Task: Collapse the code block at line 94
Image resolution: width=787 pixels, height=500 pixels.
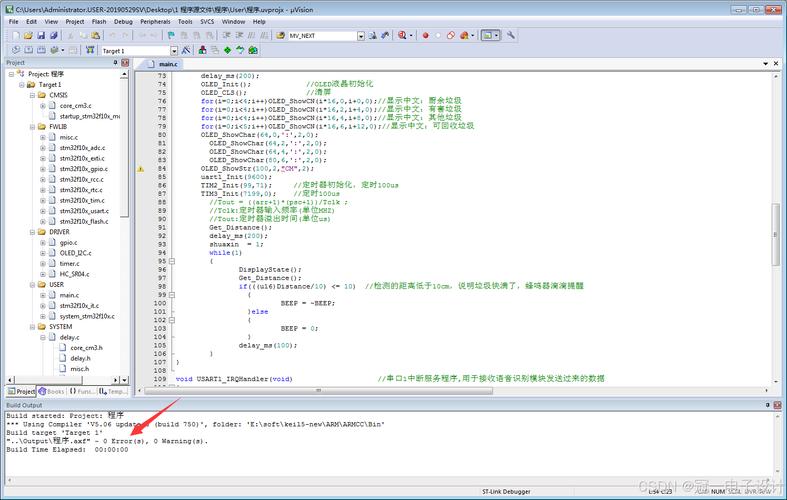Action: click(171, 261)
